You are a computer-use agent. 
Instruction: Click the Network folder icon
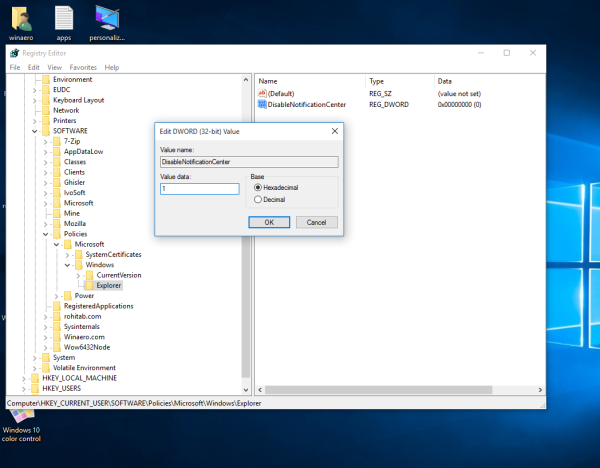46,110
